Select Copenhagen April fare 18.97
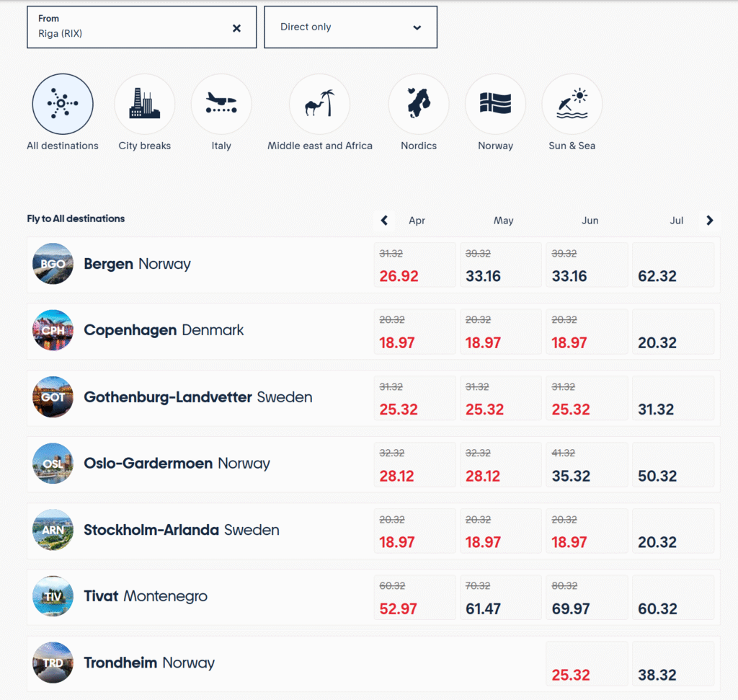The height and width of the screenshot is (700, 738). pyautogui.click(x=414, y=332)
